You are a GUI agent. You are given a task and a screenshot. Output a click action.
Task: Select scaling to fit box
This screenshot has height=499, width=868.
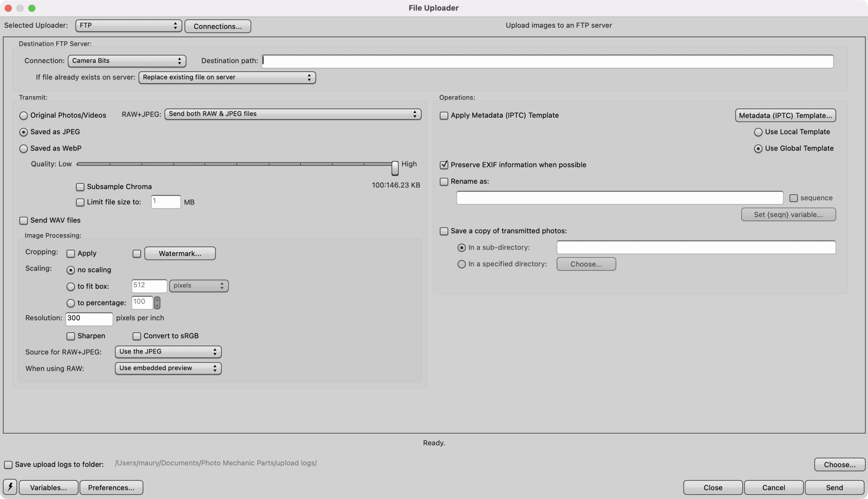(x=71, y=287)
